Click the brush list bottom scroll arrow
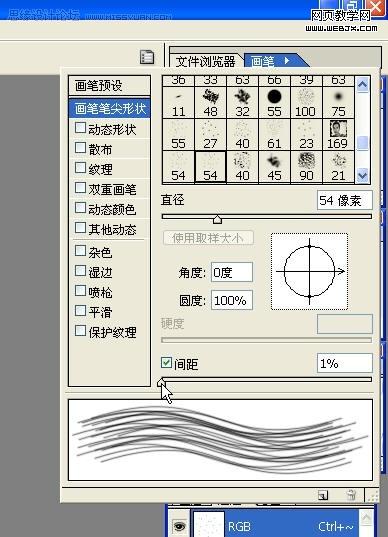Viewport: 388px width, 537px height. [x=362, y=176]
